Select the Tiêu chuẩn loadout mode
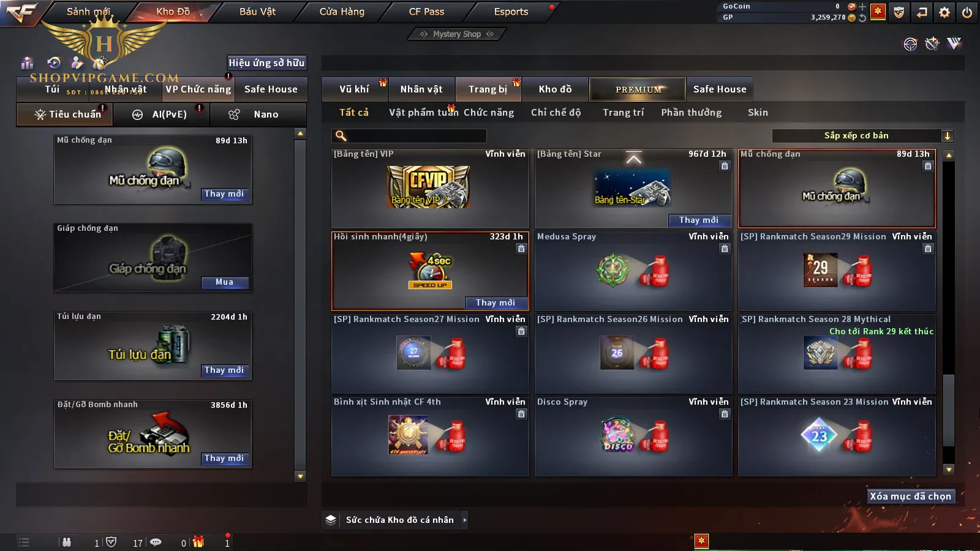The height and width of the screenshot is (551, 980). 67,114
